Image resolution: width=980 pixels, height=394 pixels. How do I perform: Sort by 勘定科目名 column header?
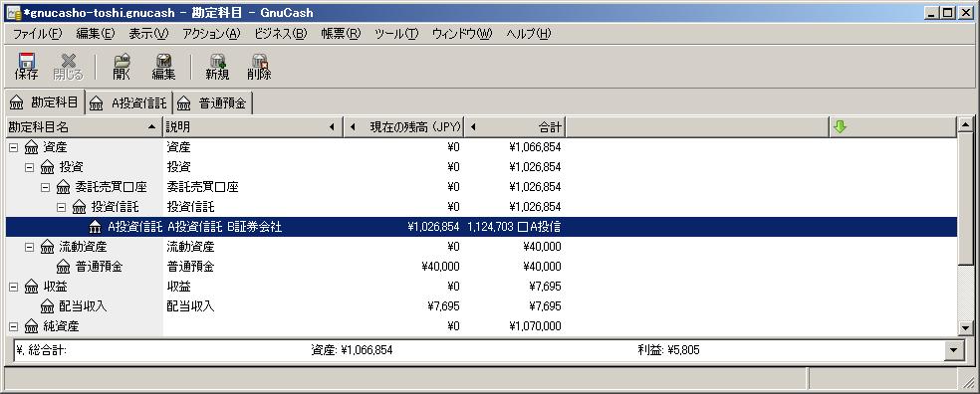pos(84,127)
